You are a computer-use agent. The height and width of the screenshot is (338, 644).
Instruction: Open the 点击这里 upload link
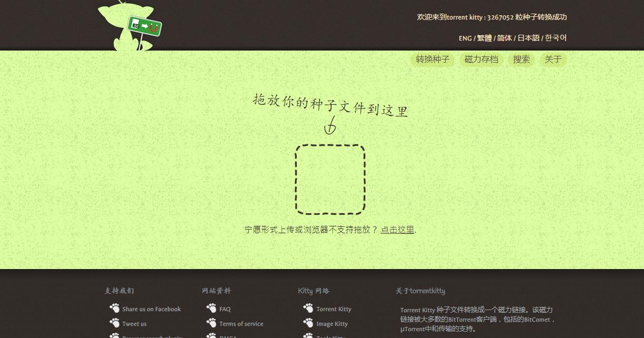pos(397,230)
